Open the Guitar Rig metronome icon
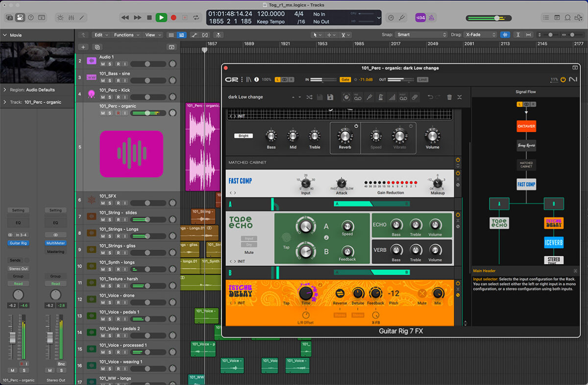This screenshot has height=385, width=588. pyautogui.click(x=381, y=97)
